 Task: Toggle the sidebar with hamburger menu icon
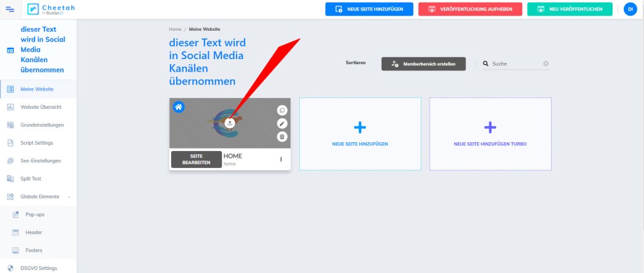coord(9,9)
